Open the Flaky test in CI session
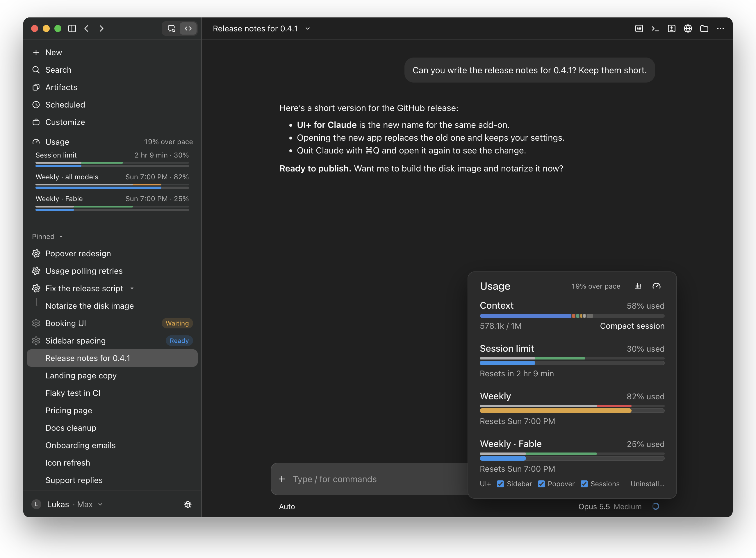This screenshot has height=558, width=756. point(112,393)
